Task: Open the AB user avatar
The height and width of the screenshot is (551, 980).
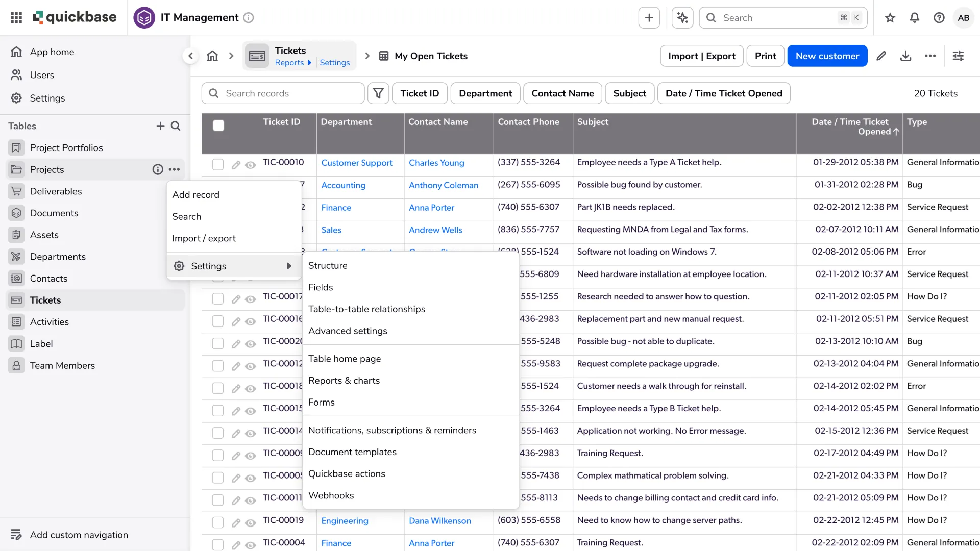Action: click(964, 18)
